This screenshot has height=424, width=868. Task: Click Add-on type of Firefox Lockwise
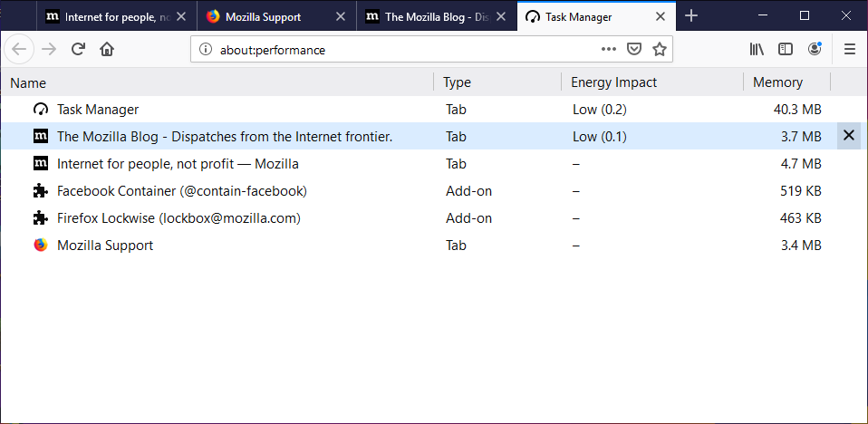coord(468,218)
